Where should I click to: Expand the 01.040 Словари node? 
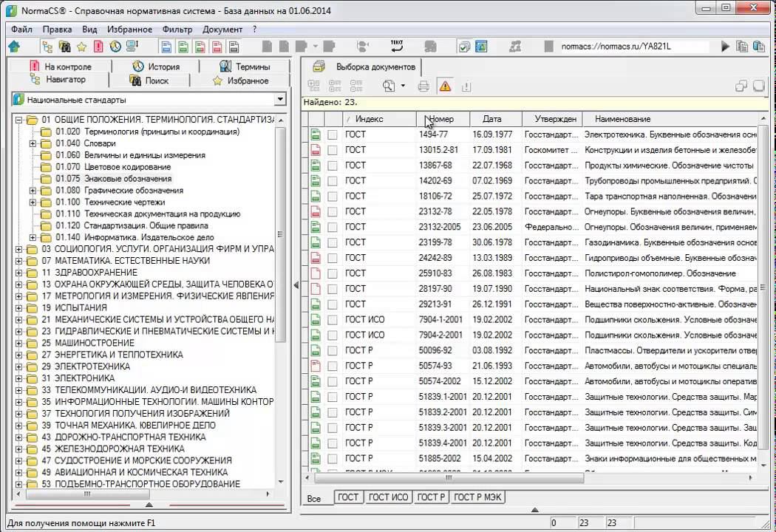pos(33,143)
